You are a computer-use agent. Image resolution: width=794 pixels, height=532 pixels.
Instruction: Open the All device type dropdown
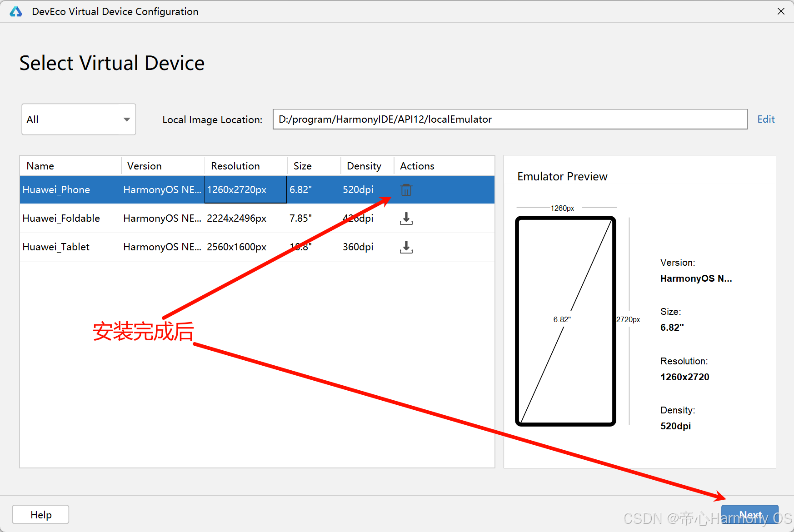[x=79, y=119]
